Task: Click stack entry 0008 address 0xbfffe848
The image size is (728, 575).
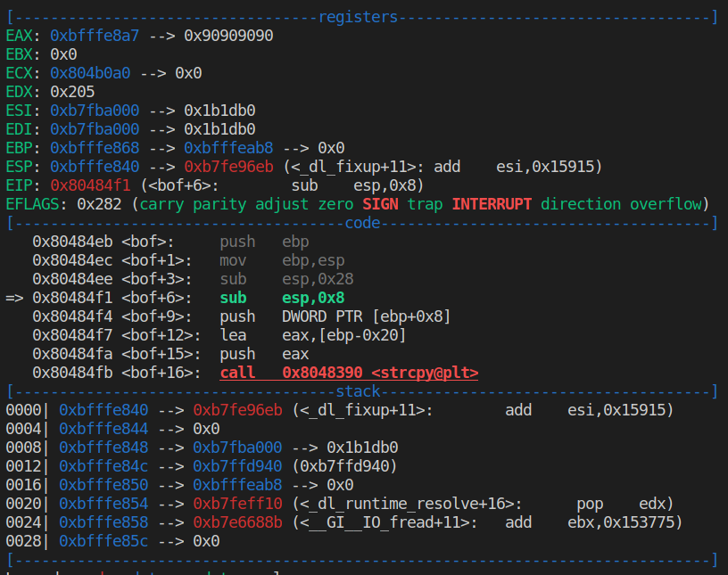Action: (103, 448)
